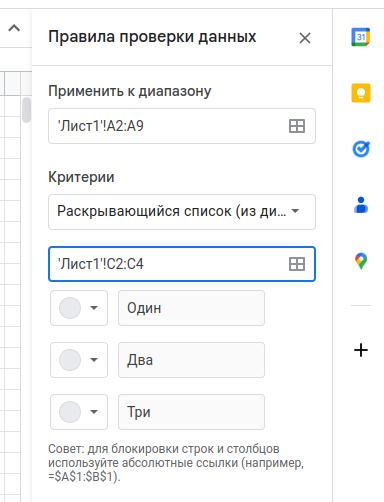Image resolution: width=384 pixels, height=502 pixels.
Task: Click the Один item field
Action: tap(191, 308)
